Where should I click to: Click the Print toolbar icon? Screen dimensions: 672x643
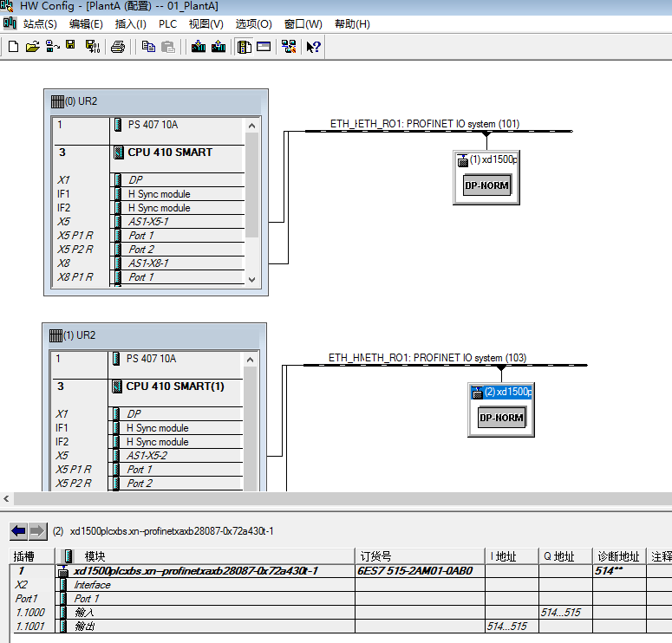coord(118,47)
